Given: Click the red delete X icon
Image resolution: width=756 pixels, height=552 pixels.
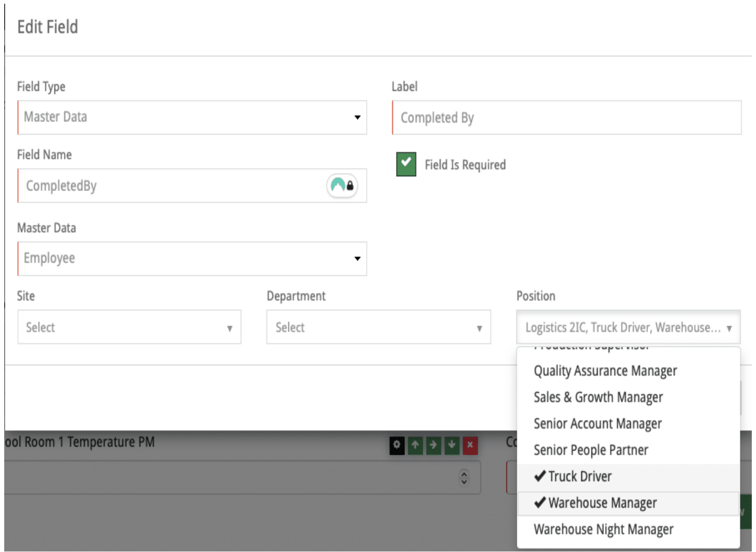Looking at the screenshot, I should click(x=470, y=445).
